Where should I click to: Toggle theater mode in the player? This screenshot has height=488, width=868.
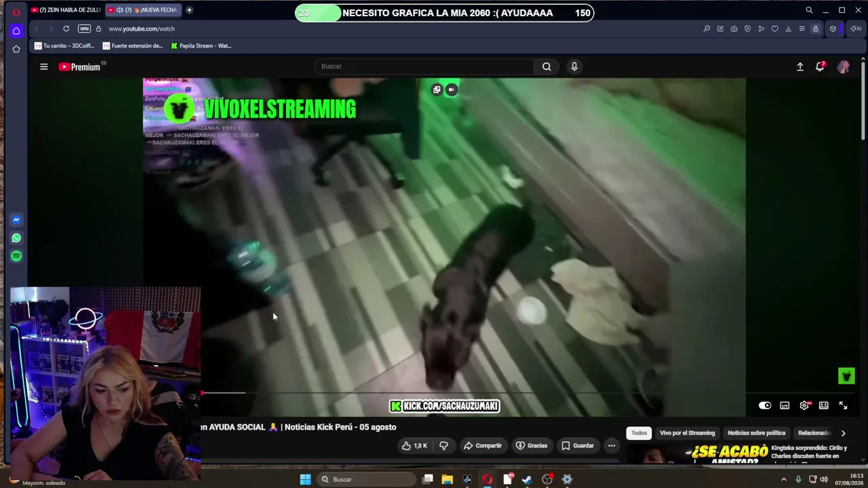[x=824, y=405]
